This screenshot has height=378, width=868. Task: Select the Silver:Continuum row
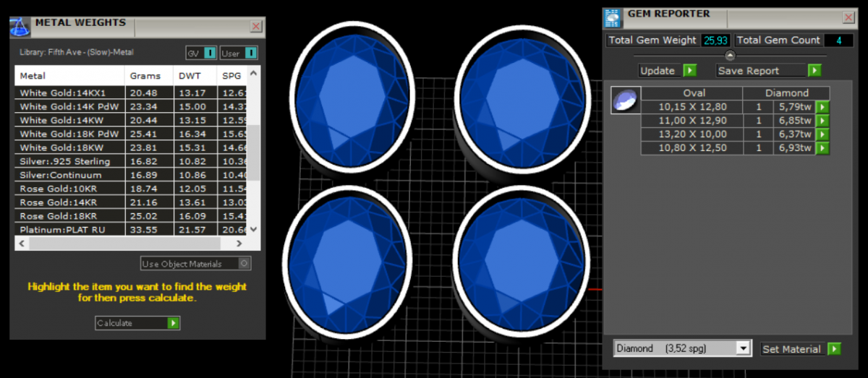point(131,175)
